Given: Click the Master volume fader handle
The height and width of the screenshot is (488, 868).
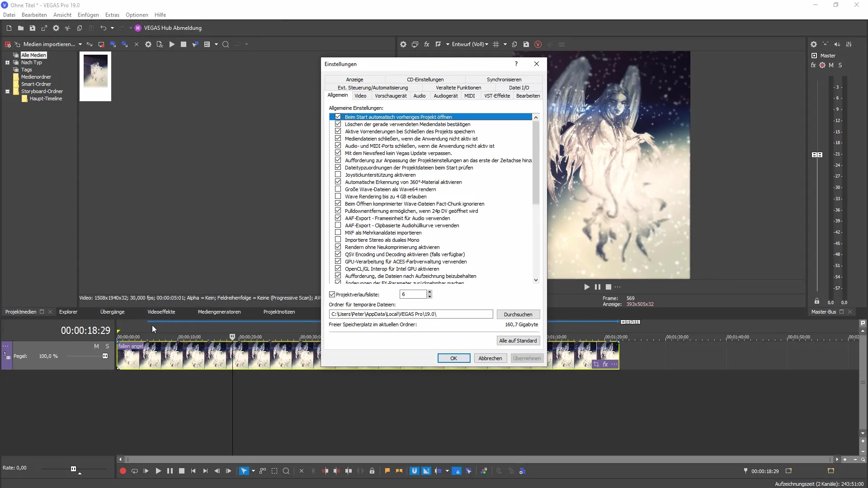Looking at the screenshot, I should coord(817,155).
